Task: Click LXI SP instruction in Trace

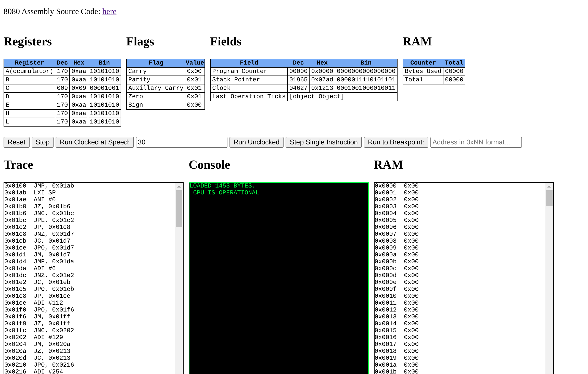Action: (x=45, y=192)
